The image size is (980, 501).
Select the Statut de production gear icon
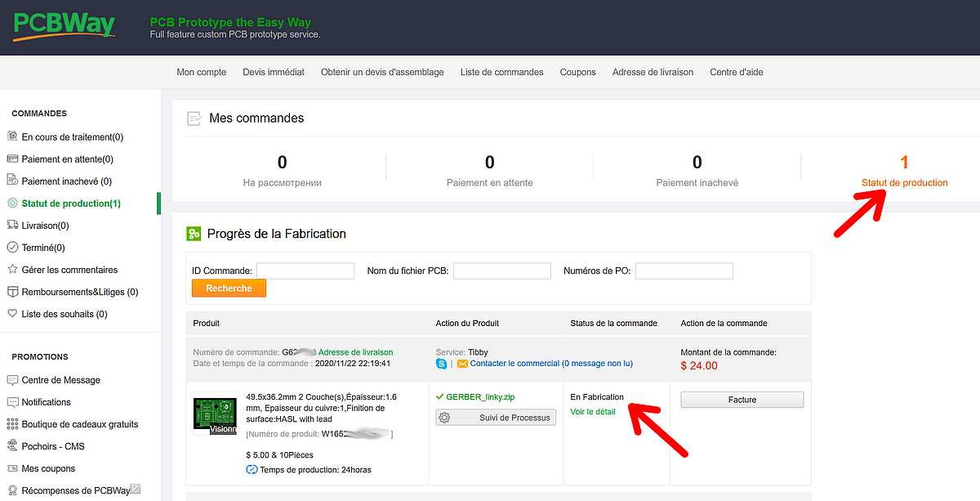12,203
